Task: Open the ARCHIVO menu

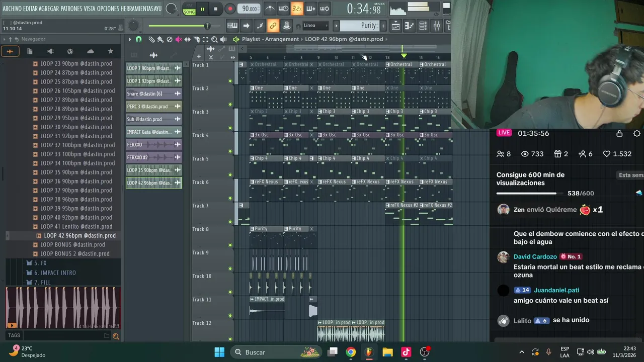Action: click(x=13, y=9)
